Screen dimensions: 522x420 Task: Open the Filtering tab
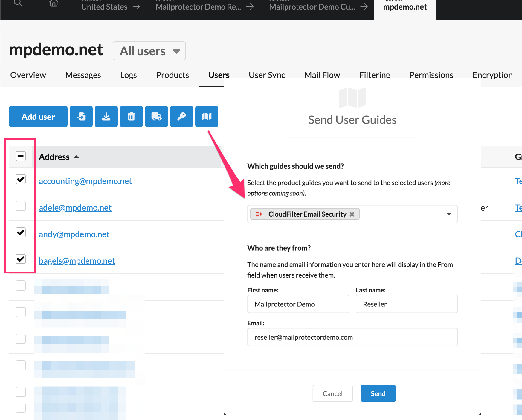point(375,75)
